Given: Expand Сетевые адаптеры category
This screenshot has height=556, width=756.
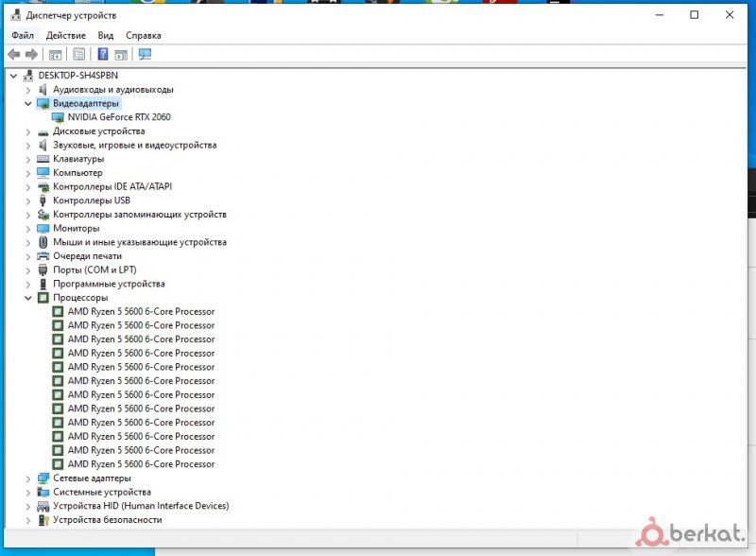Looking at the screenshot, I should coord(28,478).
